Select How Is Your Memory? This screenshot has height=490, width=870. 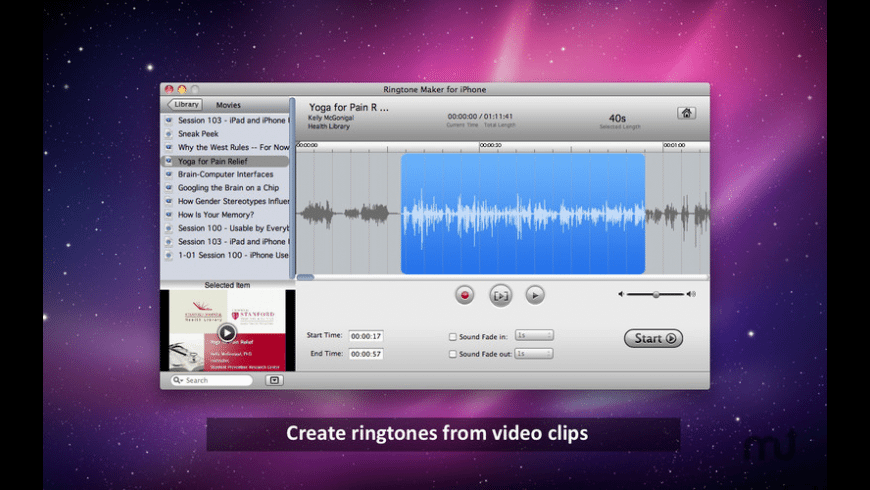click(225, 215)
